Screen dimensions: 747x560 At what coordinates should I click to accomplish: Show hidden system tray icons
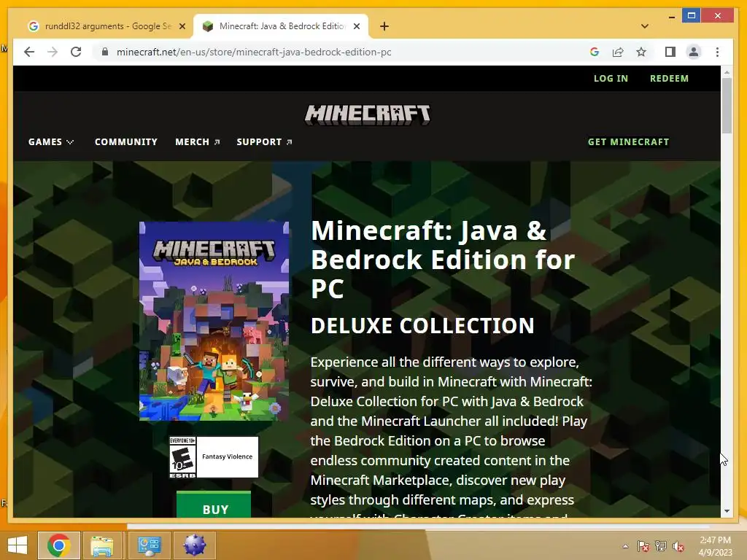(x=625, y=546)
